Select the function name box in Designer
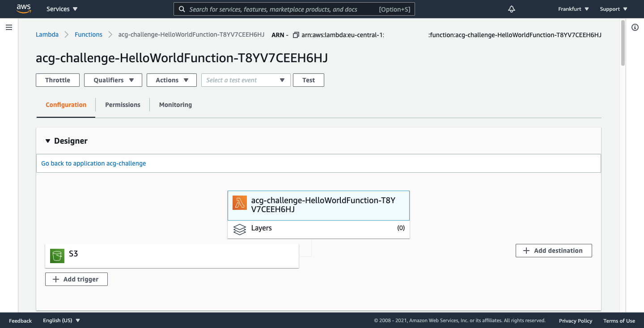The width and height of the screenshot is (644, 328). pos(318,205)
